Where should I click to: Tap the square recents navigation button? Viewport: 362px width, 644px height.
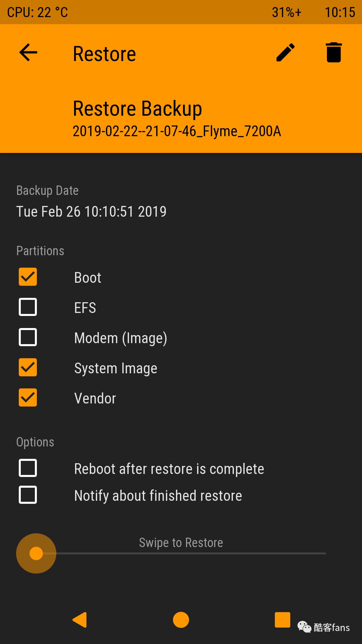283,620
